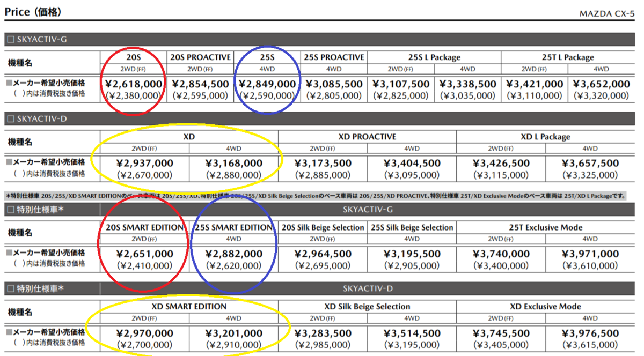Select the "25T Exclusive Mode" model header
This screenshot has height=356, width=644.
coord(545,227)
